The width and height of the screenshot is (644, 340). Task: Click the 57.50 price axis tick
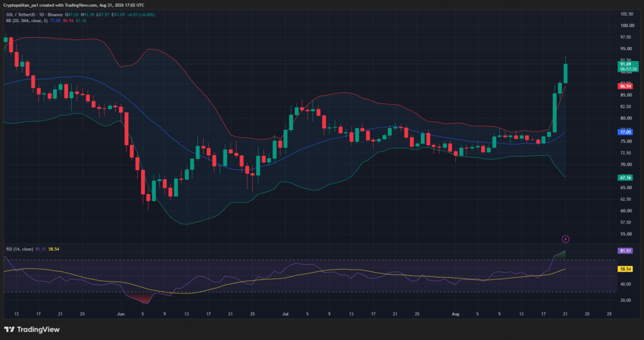pyautogui.click(x=626, y=222)
